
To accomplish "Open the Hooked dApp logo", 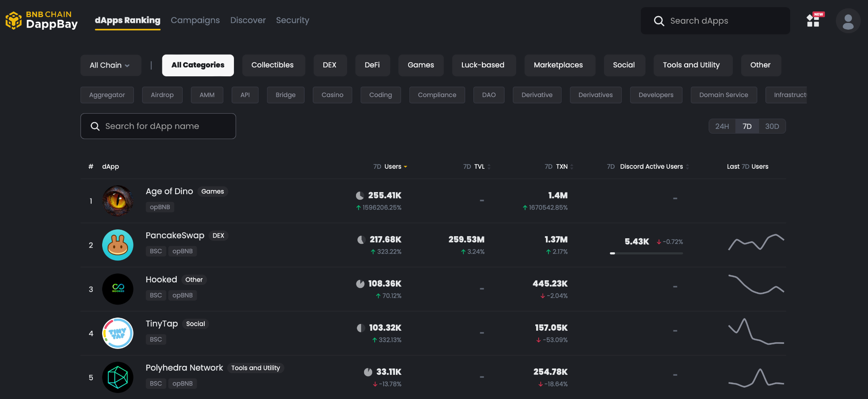I will 118,289.
